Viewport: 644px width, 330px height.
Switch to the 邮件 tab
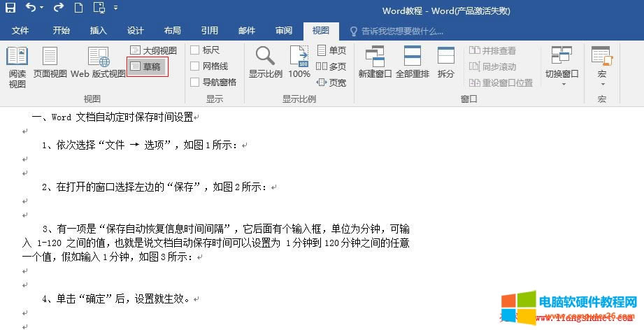(246, 30)
